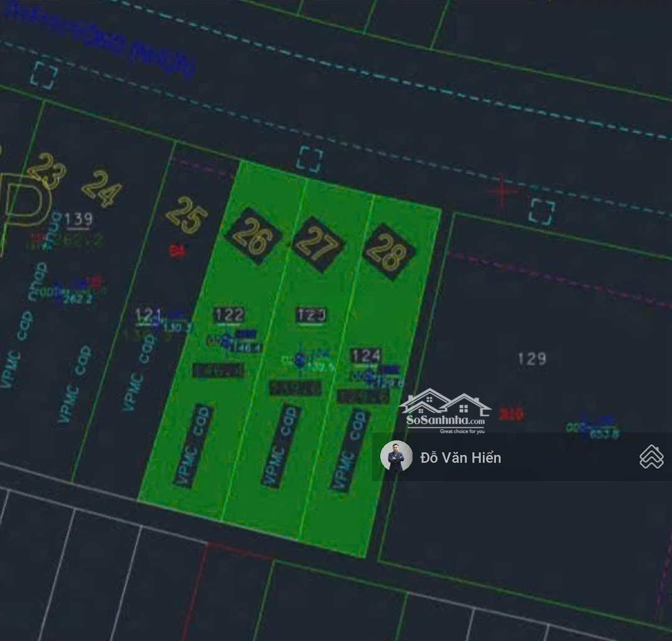
Task: Click the parcel number 124 label
Action: [365, 355]
